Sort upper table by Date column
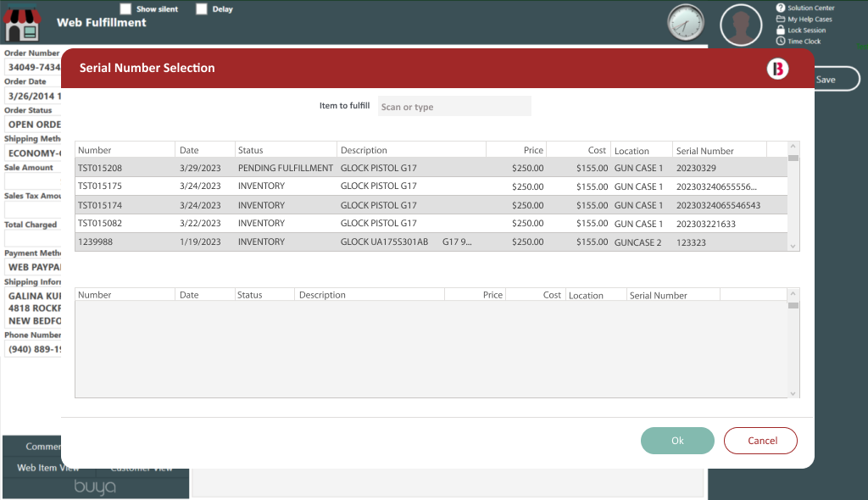Viewport: 868px width, 500px height. (205, 150)
